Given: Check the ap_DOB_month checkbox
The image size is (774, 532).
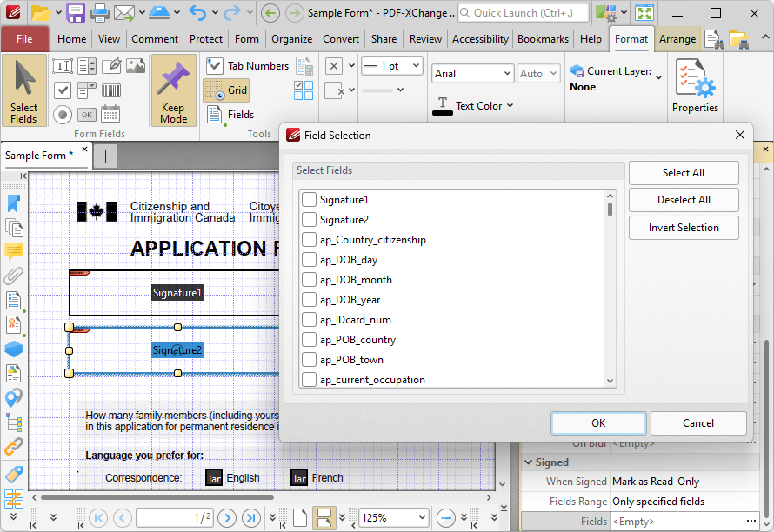Looking at the screenshot, I should [x=309, y=280].
